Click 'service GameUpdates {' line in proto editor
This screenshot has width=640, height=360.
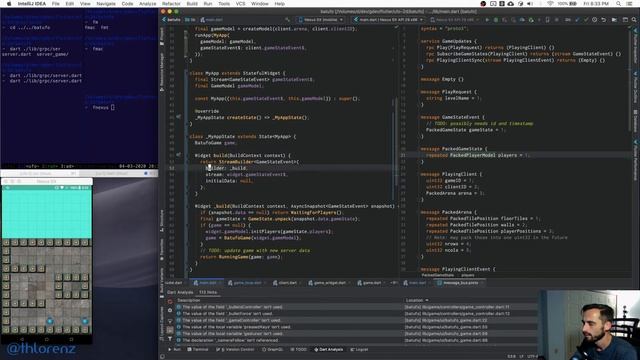point(449,41)
